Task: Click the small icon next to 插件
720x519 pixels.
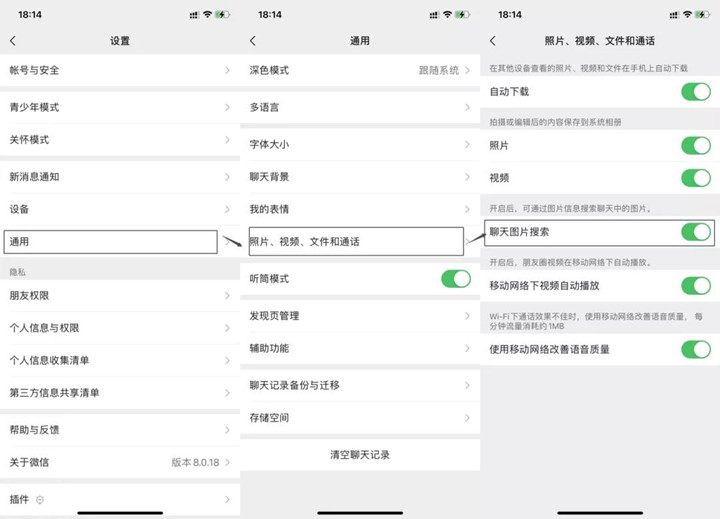Action: (40, 499)
